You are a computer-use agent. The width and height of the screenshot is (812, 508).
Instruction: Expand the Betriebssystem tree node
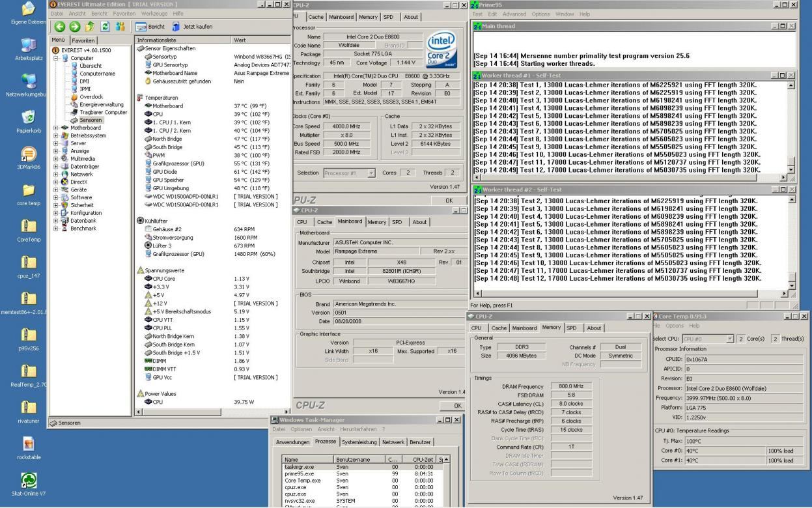(x=56, y=135)
